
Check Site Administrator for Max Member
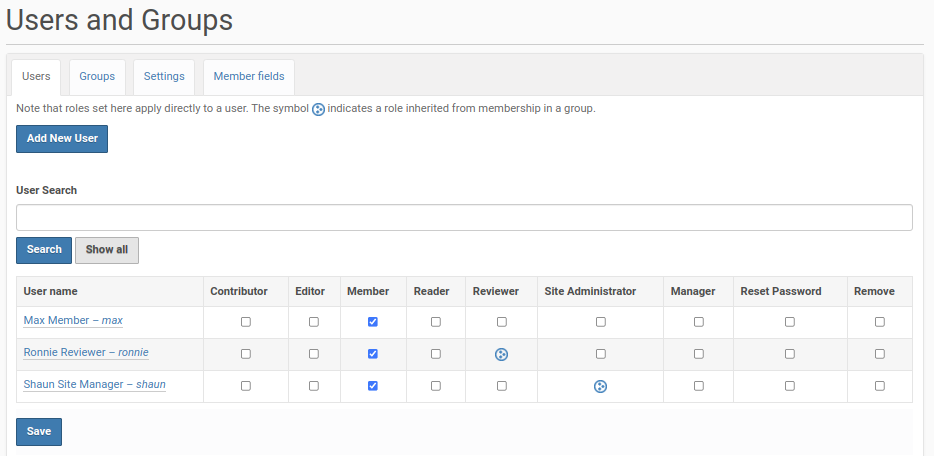coord(600,322)
